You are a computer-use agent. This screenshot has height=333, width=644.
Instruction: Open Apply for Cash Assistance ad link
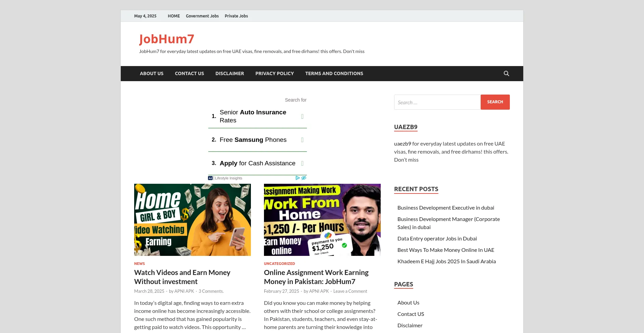point(257,163)
